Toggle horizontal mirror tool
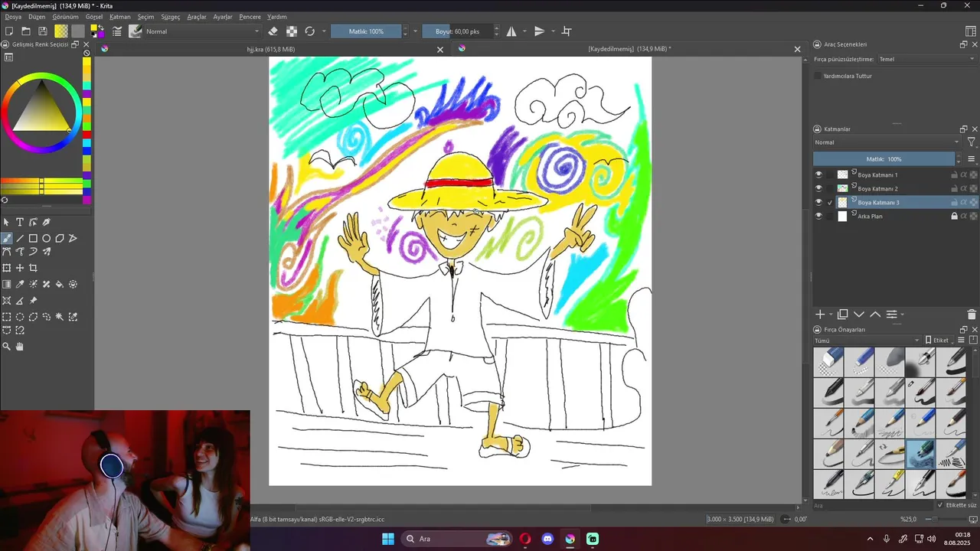 [x=511, y=31]
